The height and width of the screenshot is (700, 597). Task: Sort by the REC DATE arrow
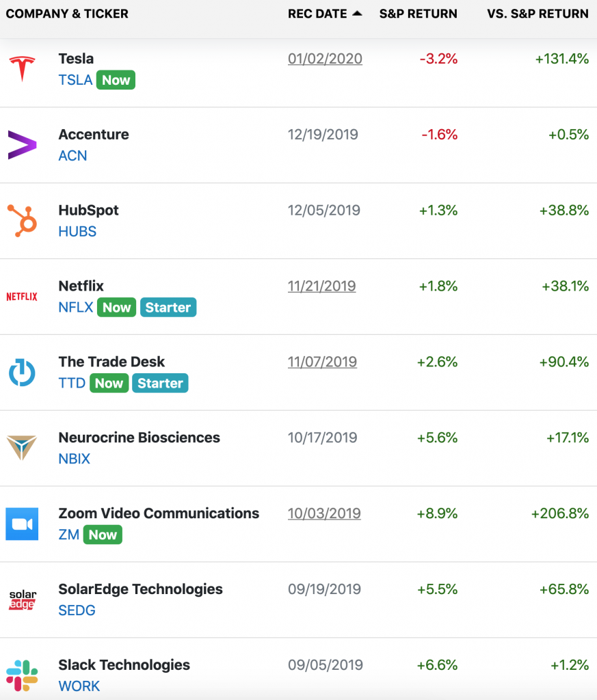click(x=357, y=14)
